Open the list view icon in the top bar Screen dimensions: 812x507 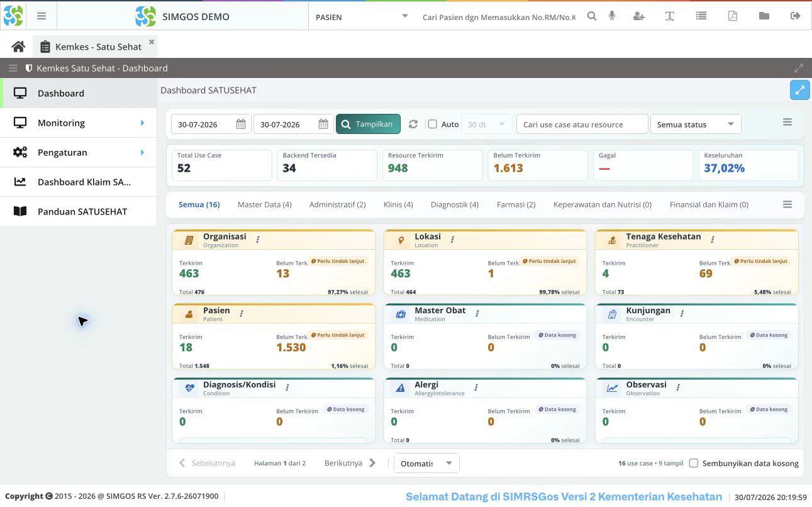(x=701, y=16)
